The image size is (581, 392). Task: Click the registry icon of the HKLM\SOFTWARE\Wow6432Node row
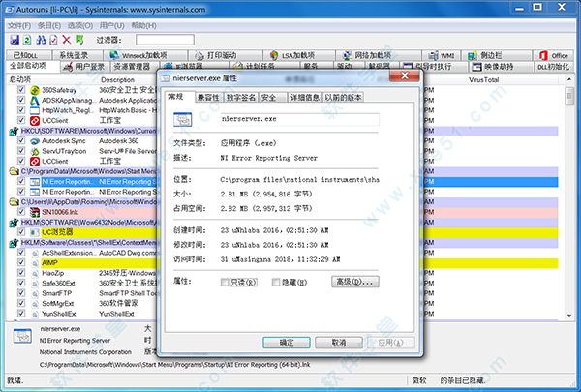tap(15, 223)
